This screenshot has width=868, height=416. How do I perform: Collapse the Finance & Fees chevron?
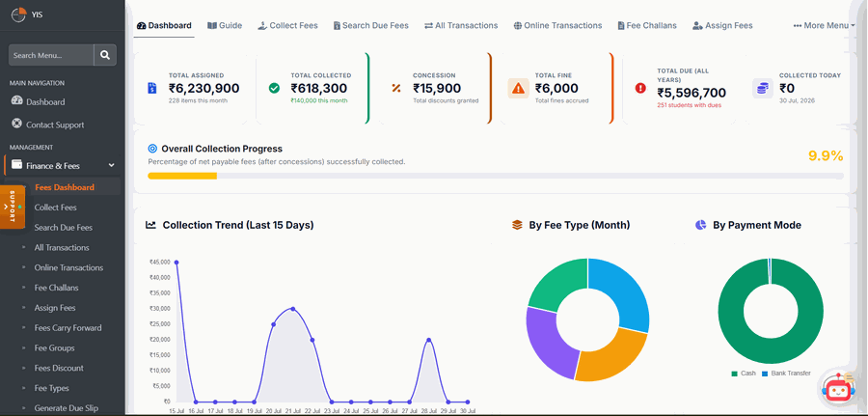(x=111, y=165)
